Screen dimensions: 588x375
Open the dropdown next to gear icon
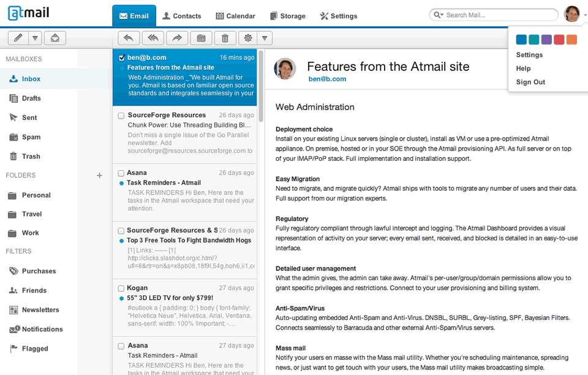click(x=265, y=38)
